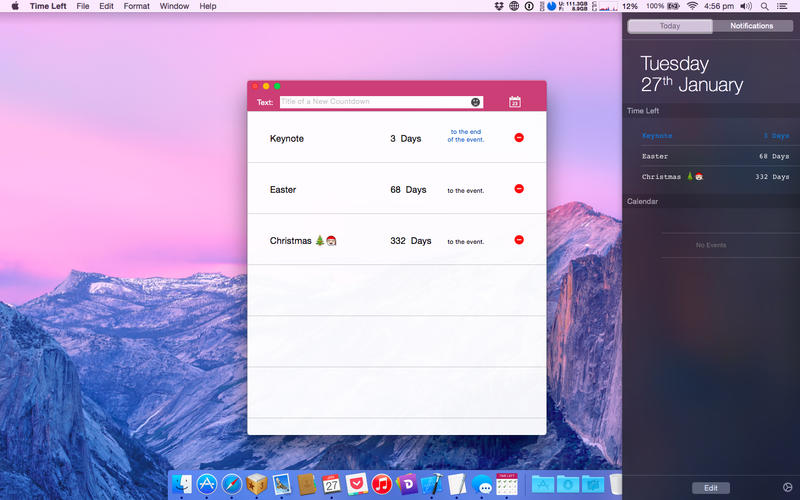Image resolution: width=800 pixels, height=500 pixels.
Task: Open the Help menu
Action: tap(208, 6)
